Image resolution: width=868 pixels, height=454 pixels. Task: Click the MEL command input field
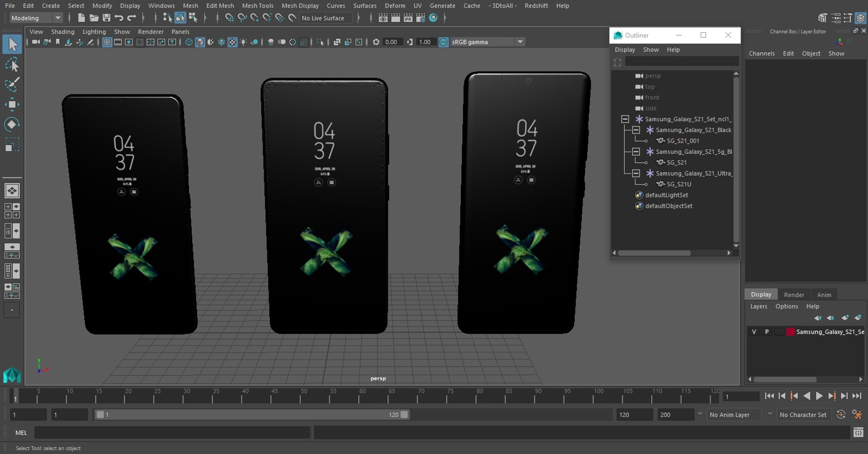(x=172, y=433)
